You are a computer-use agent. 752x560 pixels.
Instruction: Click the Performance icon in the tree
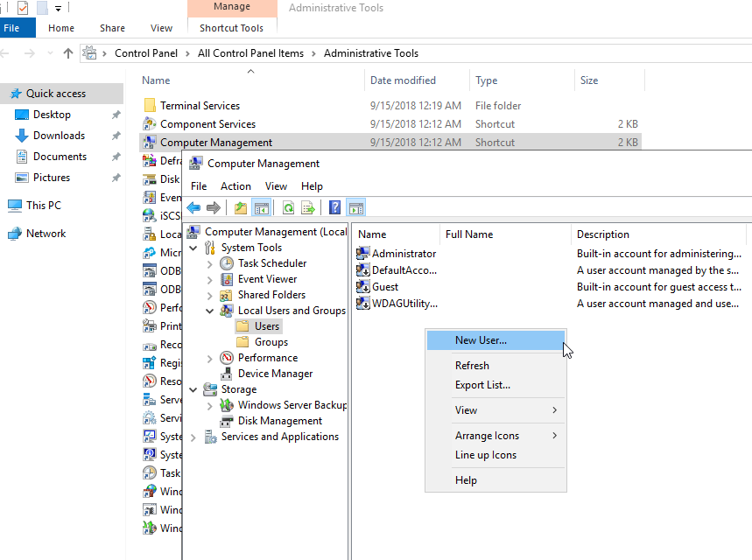[227, 358]
